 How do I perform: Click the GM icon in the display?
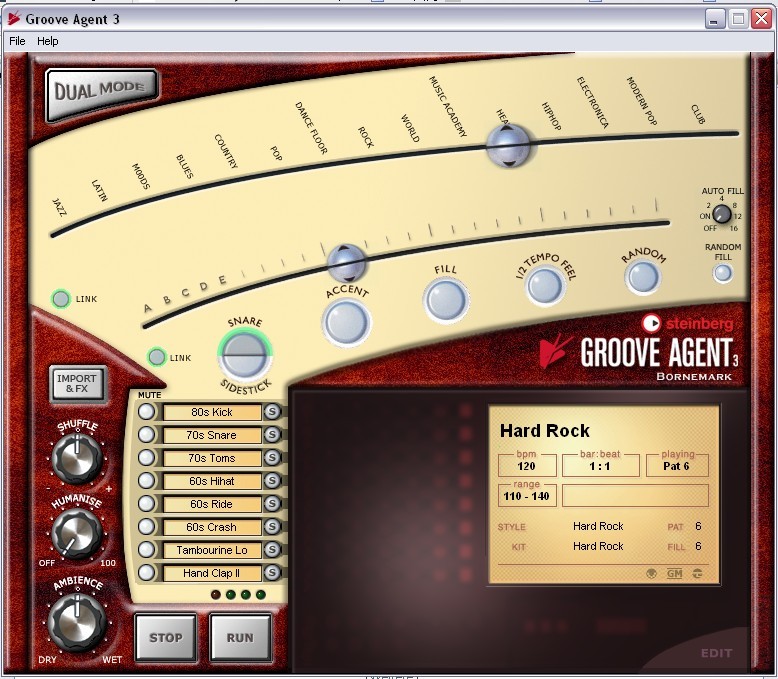(674, 574)
